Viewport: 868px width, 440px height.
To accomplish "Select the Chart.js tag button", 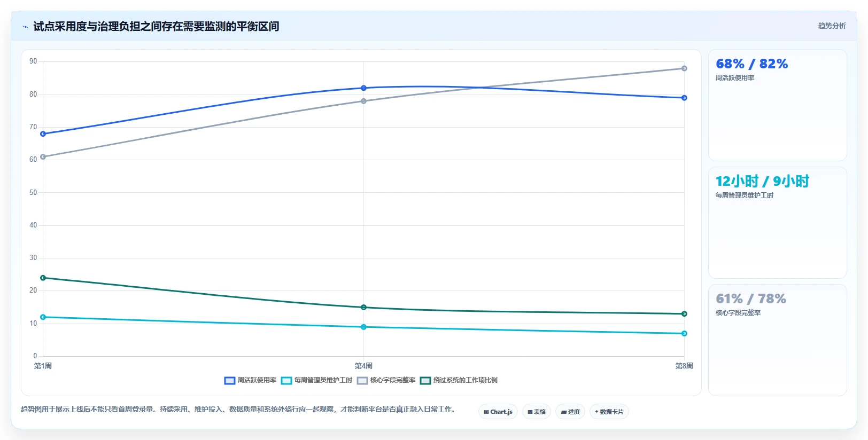I will tap(498, 412).
